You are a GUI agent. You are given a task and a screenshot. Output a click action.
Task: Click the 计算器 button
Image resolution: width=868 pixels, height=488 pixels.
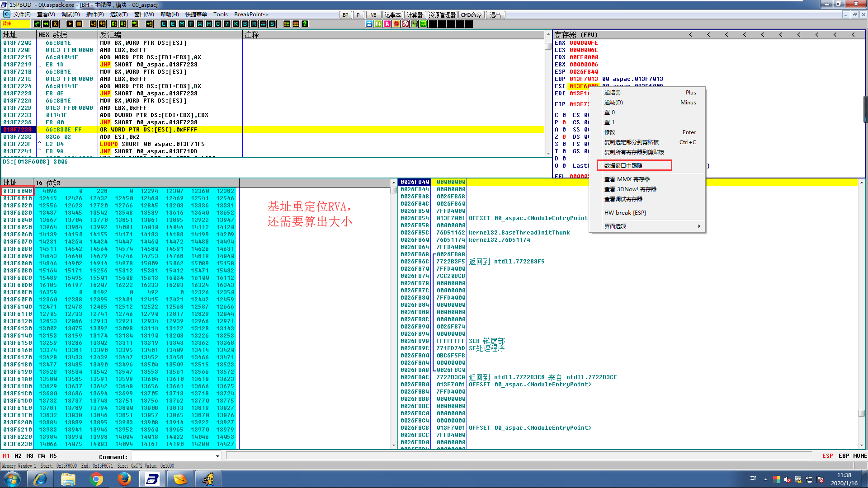(415, 15)
